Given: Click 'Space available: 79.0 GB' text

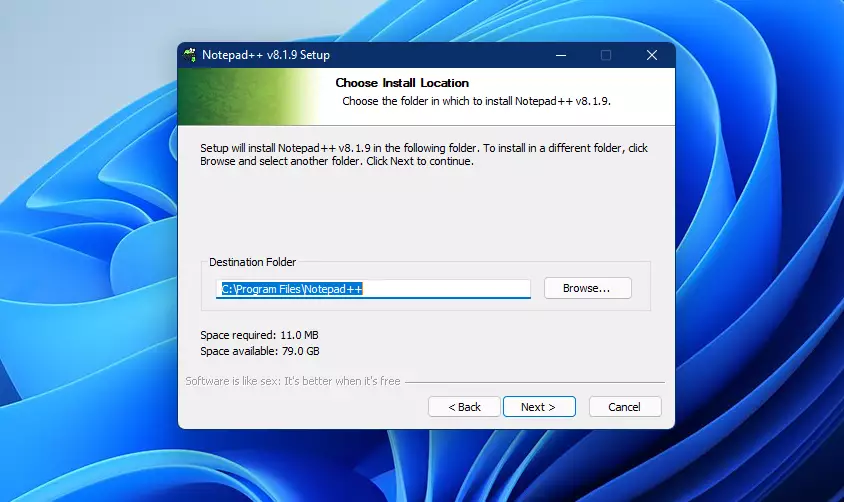Looking at the screenshot, I should [x=260, y=351].
